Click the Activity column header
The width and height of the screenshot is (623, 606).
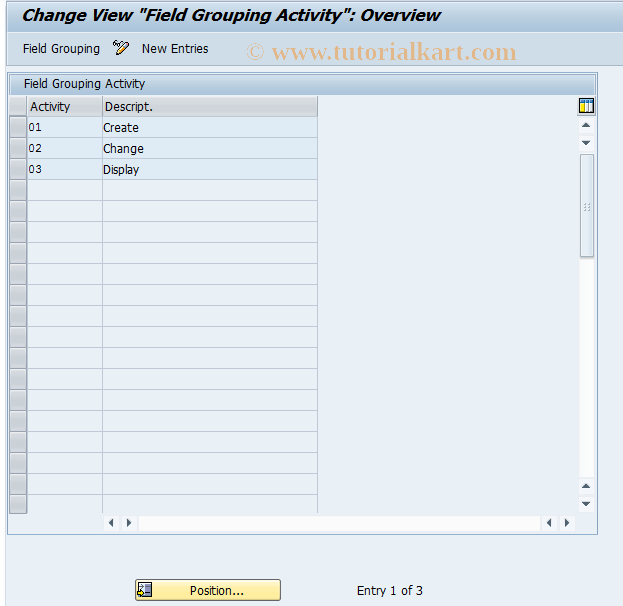pyautogui.click(x=65, y=106)
